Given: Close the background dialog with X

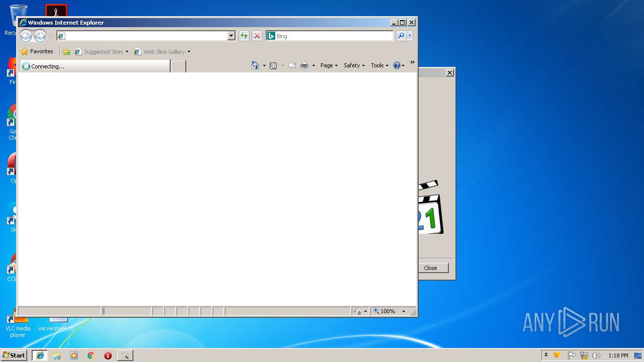Looking at the screenshot, I should coord(450,72).
